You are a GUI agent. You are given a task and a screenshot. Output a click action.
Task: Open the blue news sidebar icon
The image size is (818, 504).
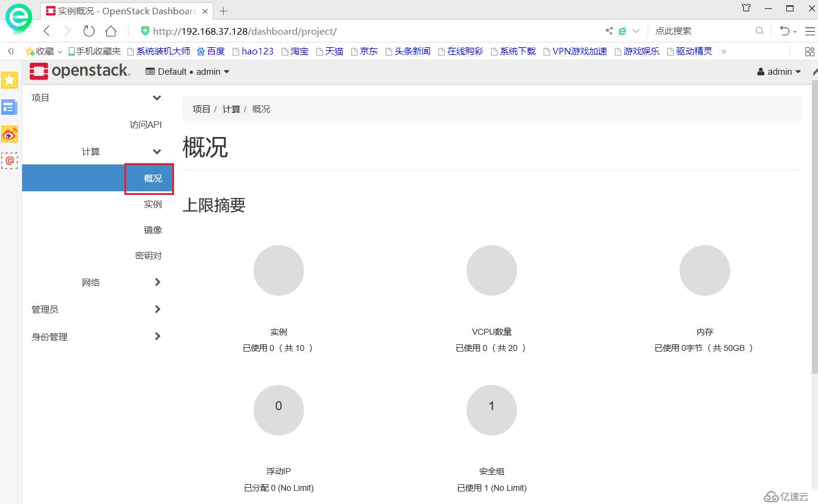10,107
